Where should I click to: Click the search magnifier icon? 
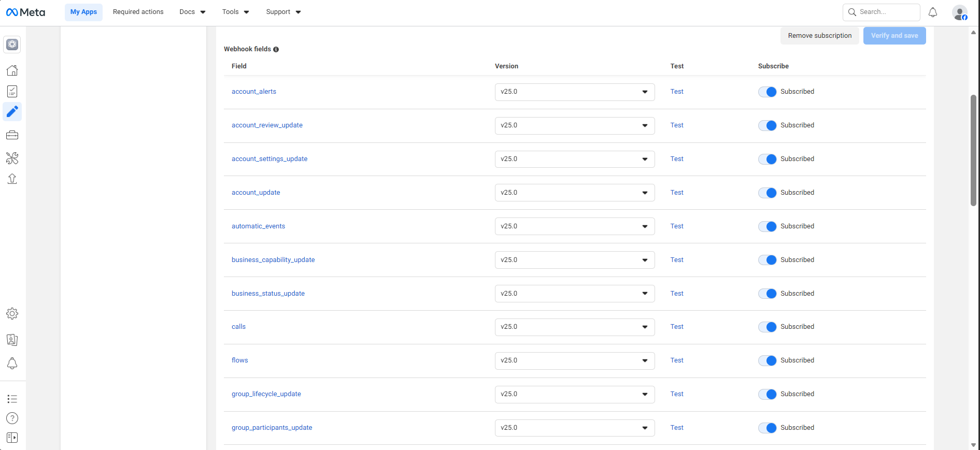coord(852,12)
